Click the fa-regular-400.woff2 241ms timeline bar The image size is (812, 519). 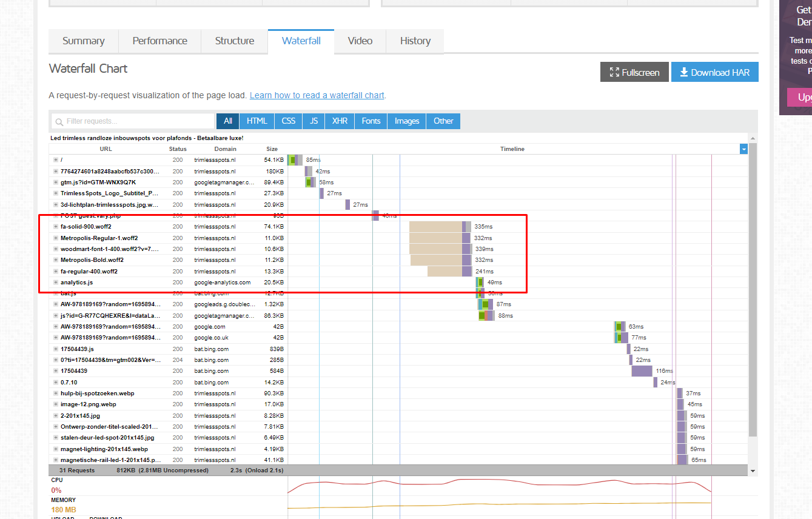449,272
